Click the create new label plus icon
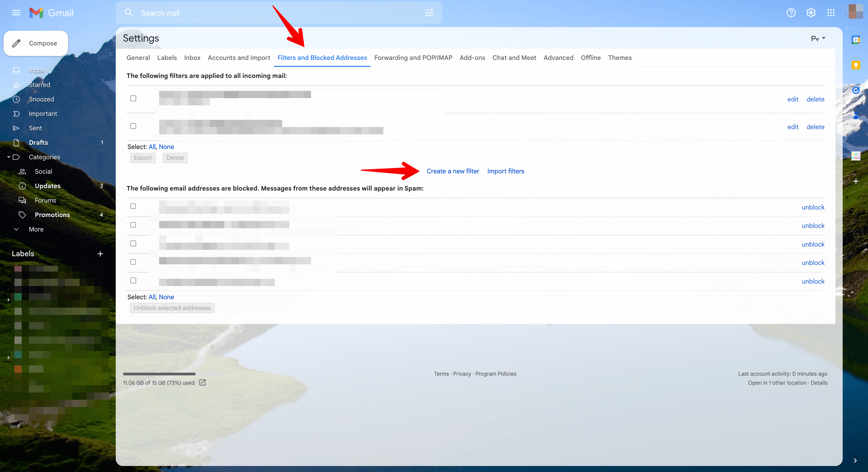The width and height of the screenshot is (868, 472). coord(100,254)
